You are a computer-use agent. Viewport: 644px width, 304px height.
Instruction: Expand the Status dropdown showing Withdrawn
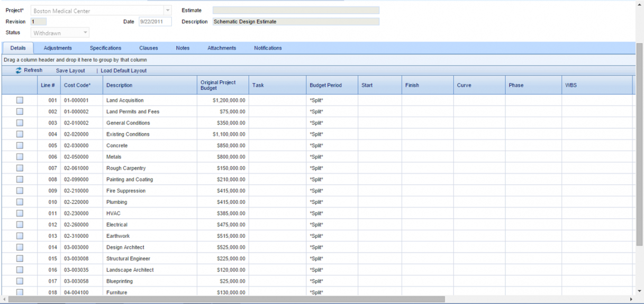(85, 33)
